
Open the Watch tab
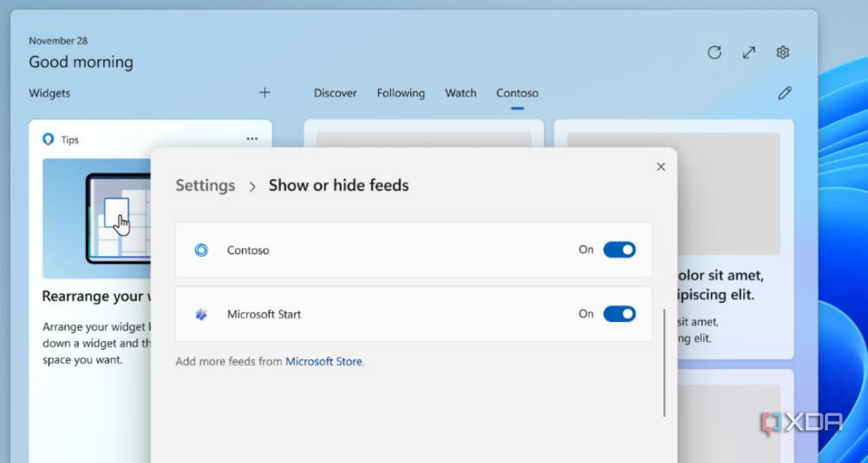(x=460, y=93)
